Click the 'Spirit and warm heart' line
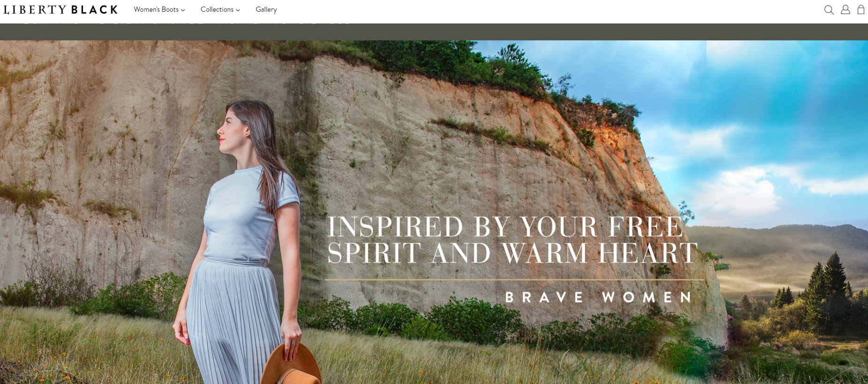Image resolution: width=868 pixels, height=384 pixels. coord(513,253)
